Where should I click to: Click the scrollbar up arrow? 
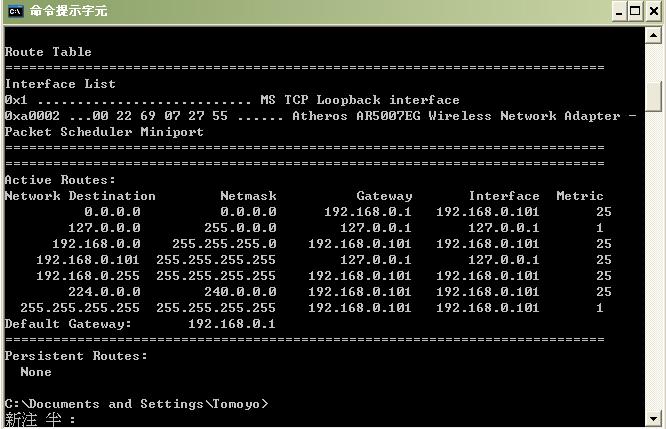[x=654, y=35]
